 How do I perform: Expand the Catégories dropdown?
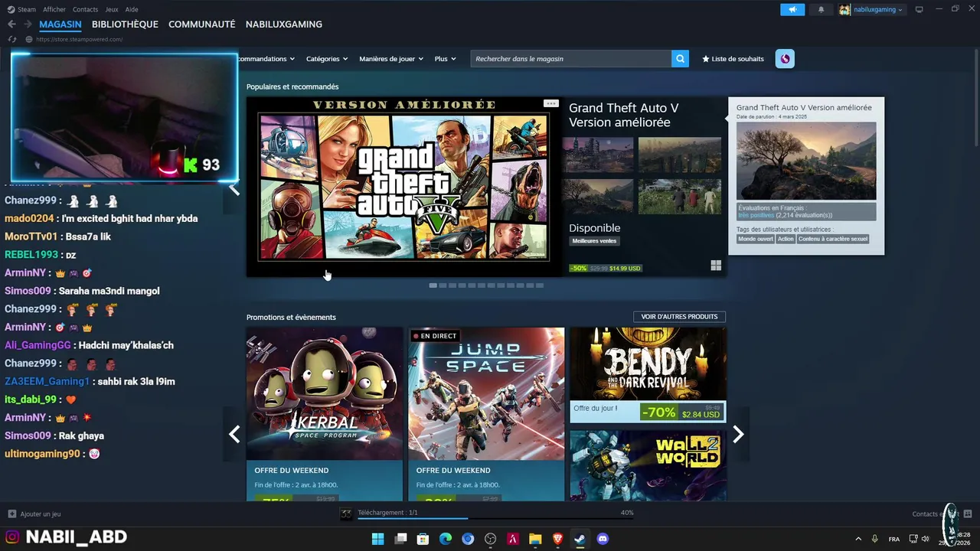[x=327, y=59]
